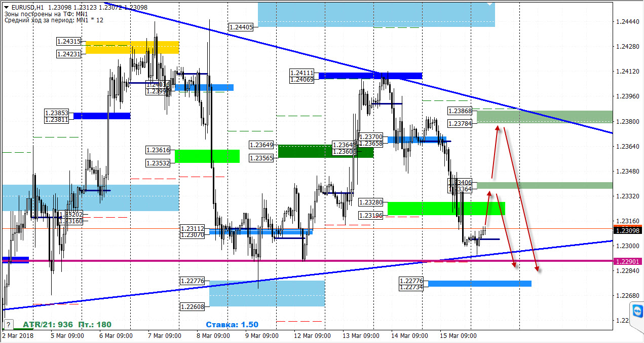
Task: Click the '7 Mar 09:00' time axis label
Action: coord(165,336)
